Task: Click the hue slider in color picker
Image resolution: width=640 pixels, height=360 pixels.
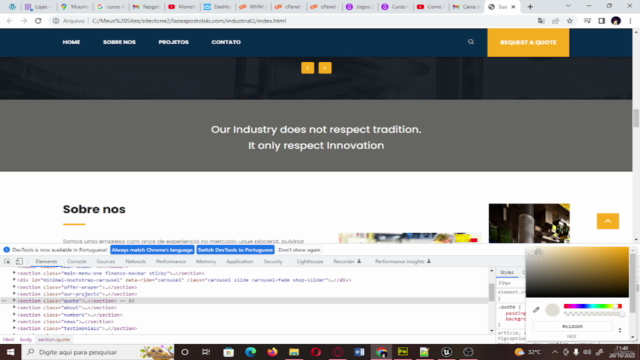Action: point(593,306)
